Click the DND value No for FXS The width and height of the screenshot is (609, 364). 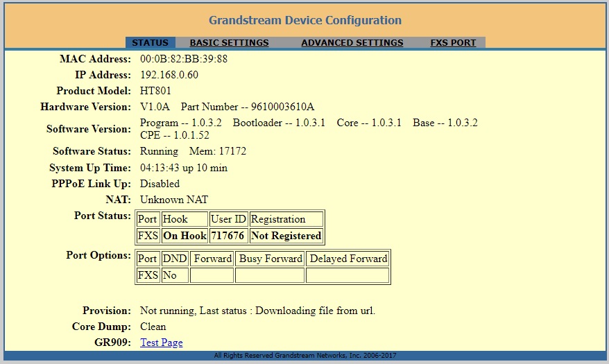point(175,275)
